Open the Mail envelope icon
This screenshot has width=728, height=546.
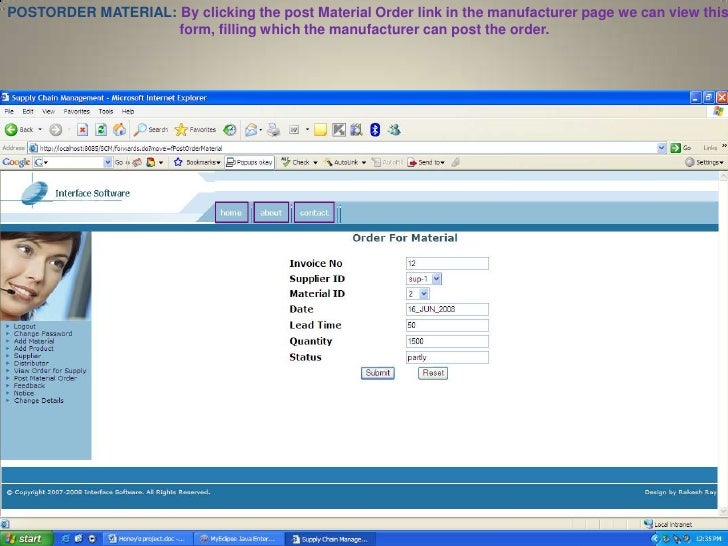click(x=251, y=130)
